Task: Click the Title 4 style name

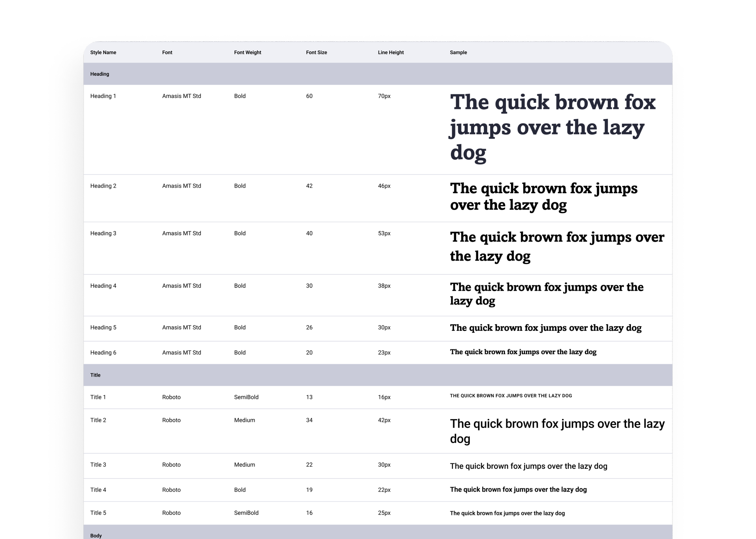Action: click(x=98, y=490)
